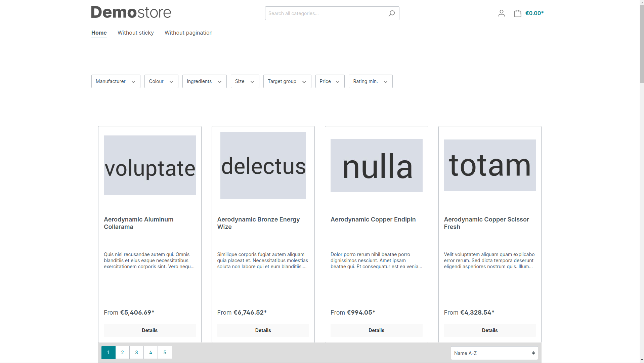Open Aerodynamic Aluminum Collarama title link
The height and width of the screenshot is (363, 644).
pyautogui.click(x=138, y=223)
